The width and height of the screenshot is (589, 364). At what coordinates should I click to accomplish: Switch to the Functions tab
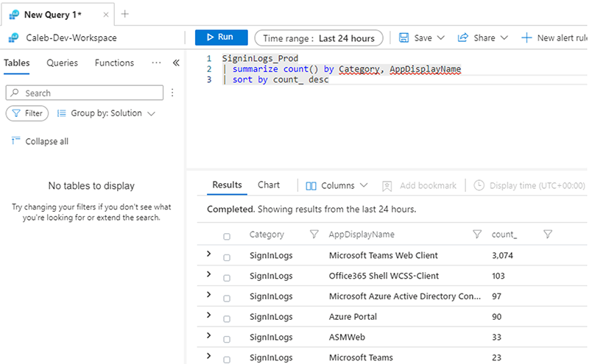pyautogui.click(x=114, y=63)
